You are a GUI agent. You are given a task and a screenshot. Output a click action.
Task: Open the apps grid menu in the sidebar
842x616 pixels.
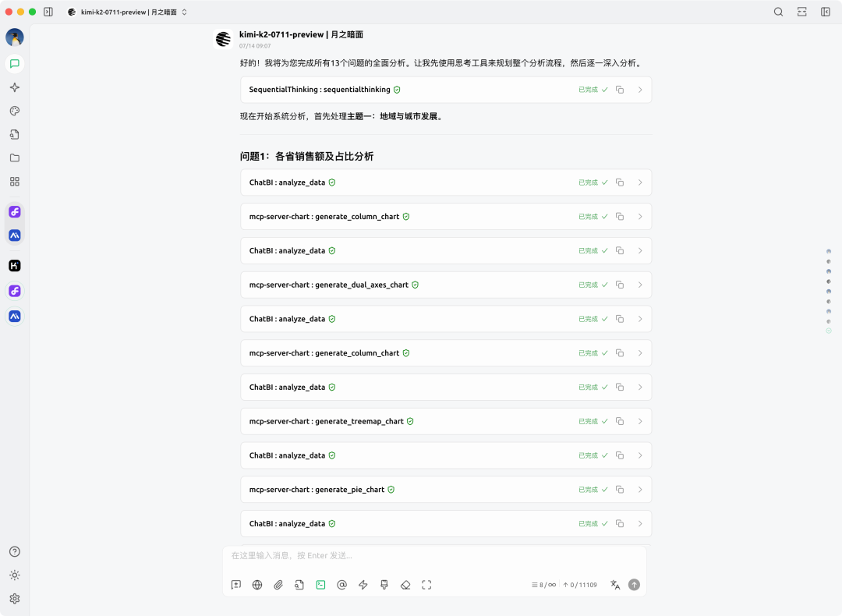tap(14, 181)
